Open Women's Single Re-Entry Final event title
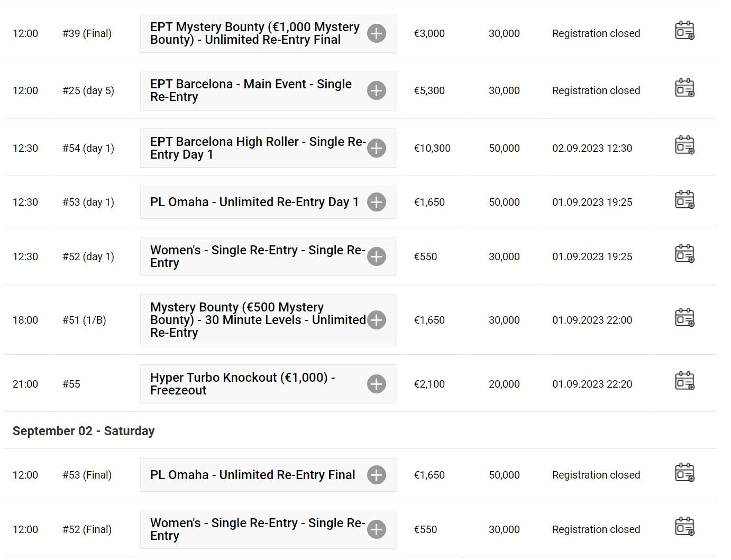The image size is (731, 560). 258,529
